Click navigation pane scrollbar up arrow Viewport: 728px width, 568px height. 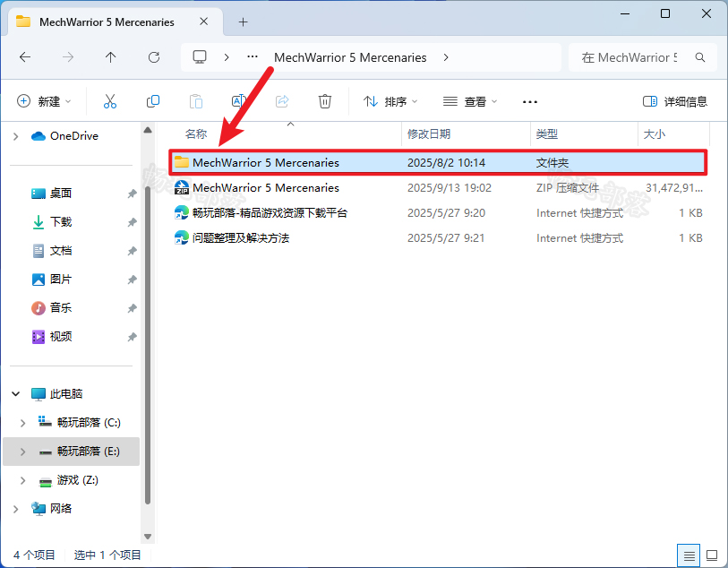[x=148, y=130]
